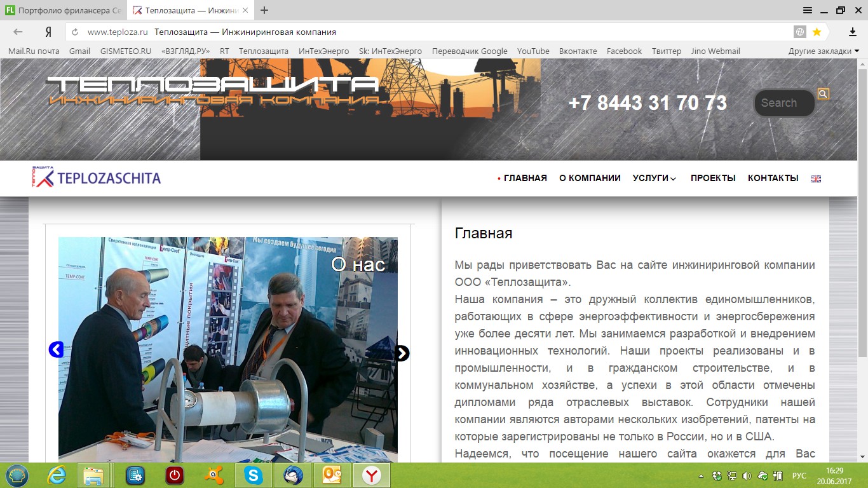Click the yellow bookmark star
Viewport: 868px width, 488px height.
[x=817, y=32]
